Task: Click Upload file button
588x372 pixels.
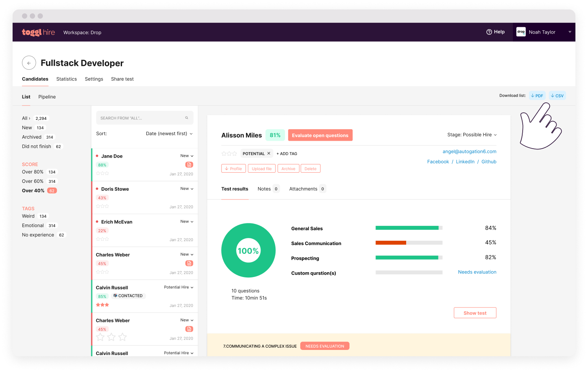Action: pyautogui.click(x=262, y=169)
